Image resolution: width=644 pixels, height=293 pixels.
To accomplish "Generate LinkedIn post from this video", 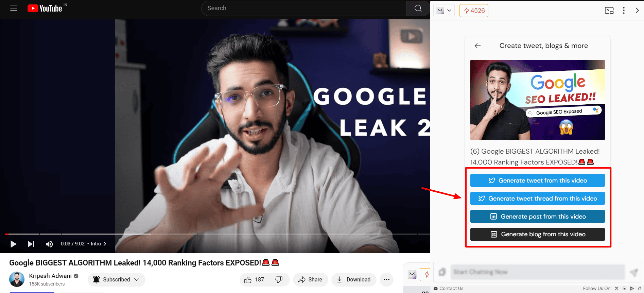I will pyautogui.click(x=537, y=217).
